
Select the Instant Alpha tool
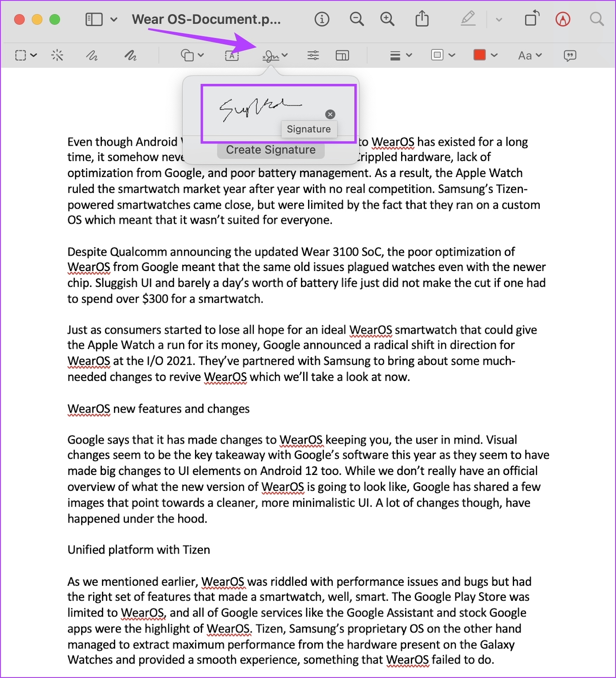pos(57,55)
